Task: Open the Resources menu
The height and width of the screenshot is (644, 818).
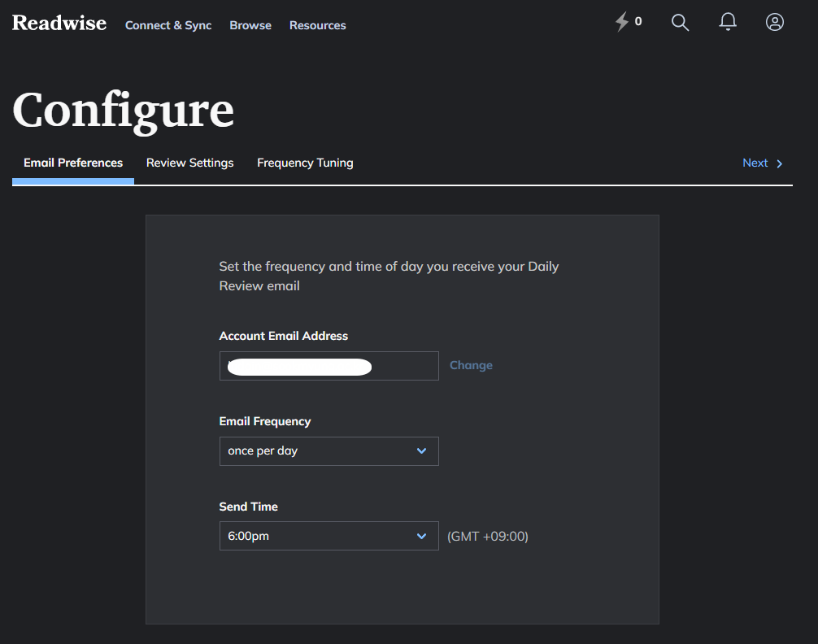Action: [x=318, y=25]
